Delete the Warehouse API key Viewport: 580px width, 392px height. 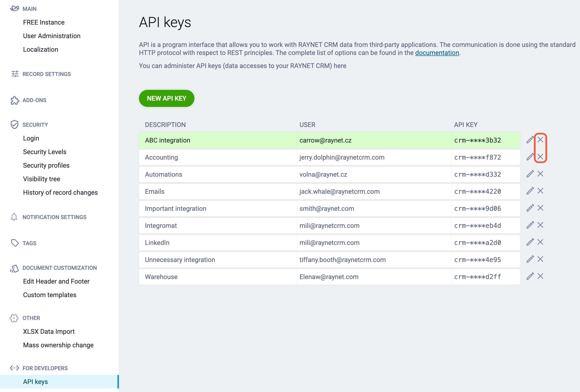tap(540, 276)
